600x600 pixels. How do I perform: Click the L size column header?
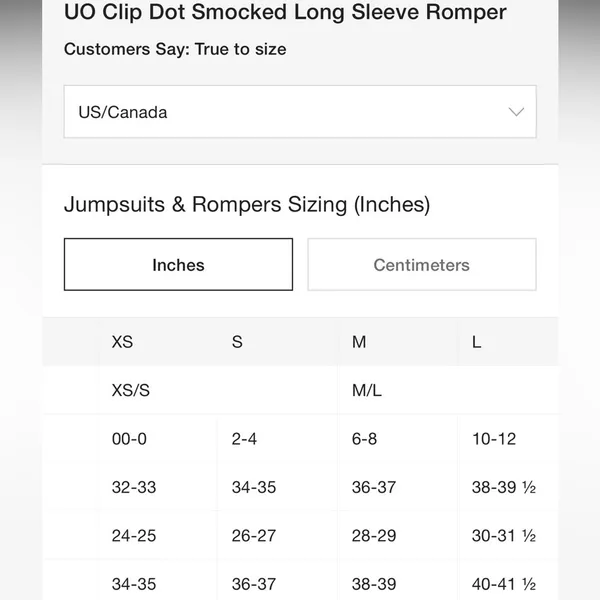click(x=476, y=342)
